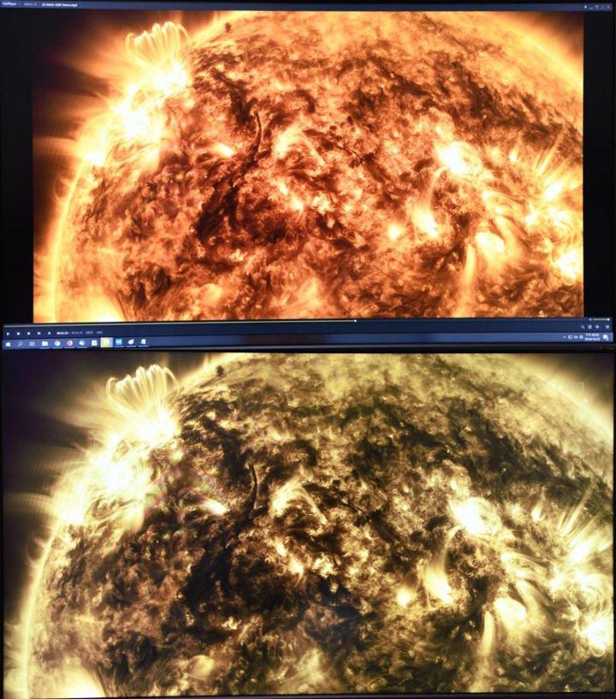
Task: Click the taskbar clock and date
Action: click(592, 336)
